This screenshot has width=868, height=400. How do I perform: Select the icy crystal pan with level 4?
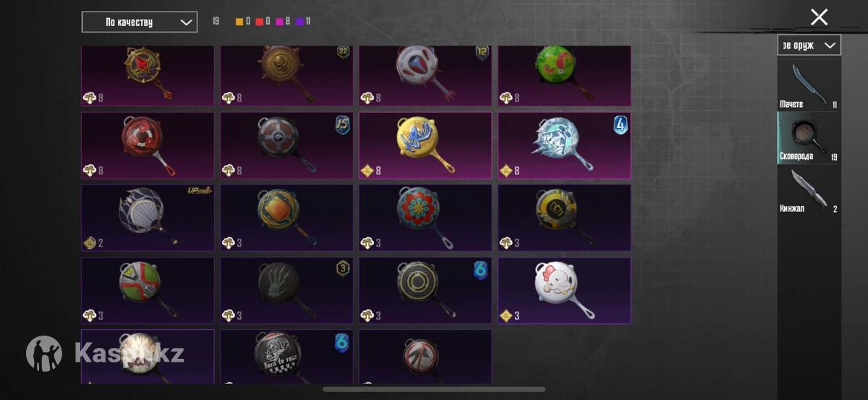pos(564,145)
